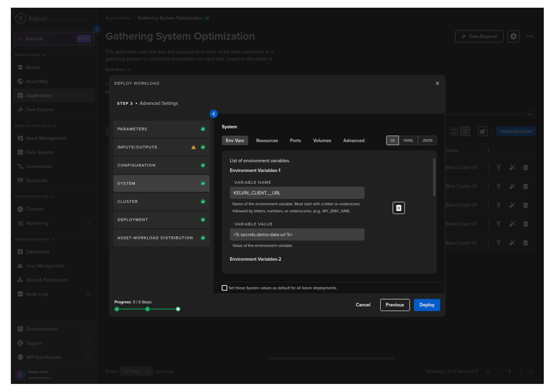
Task: Switch editor view to YAML
Action: tap(408, 141)
